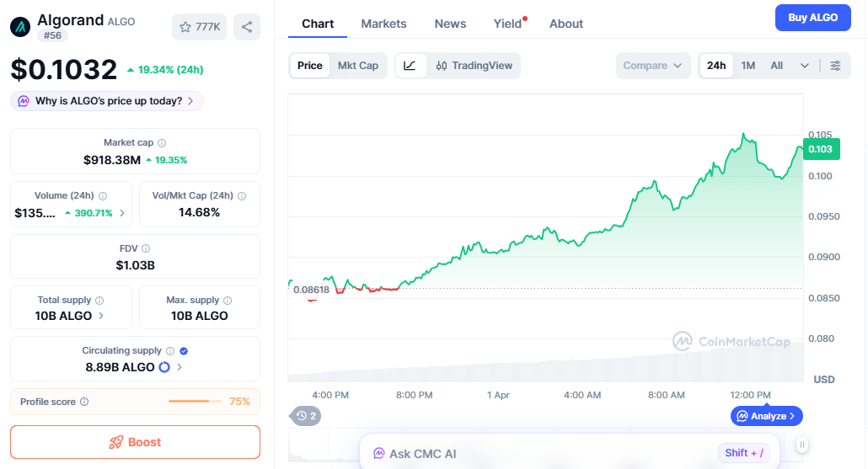Select the All time range

[777, 66]
